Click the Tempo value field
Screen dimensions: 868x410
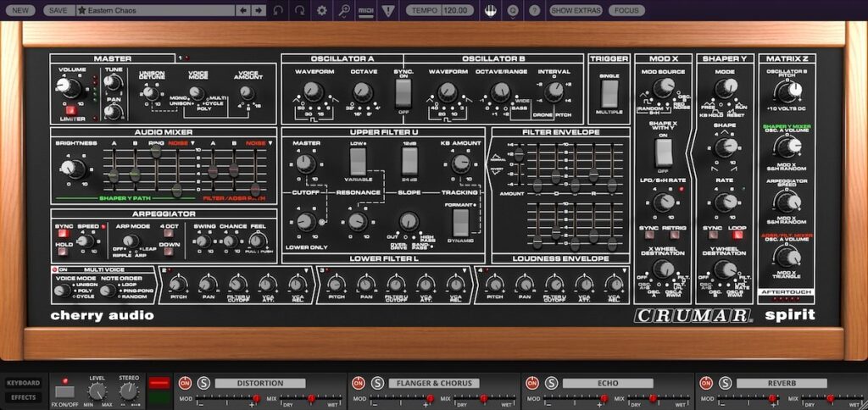click(456, 10)
